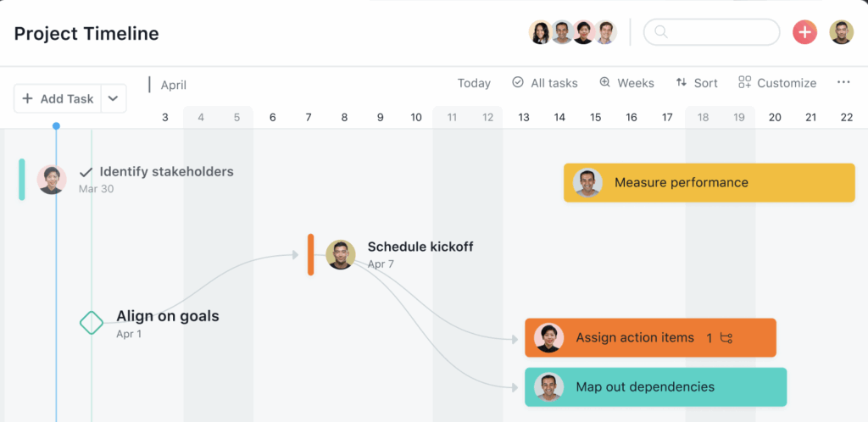
Task: Click the Project Timeline title
Action: click(86, 34)
